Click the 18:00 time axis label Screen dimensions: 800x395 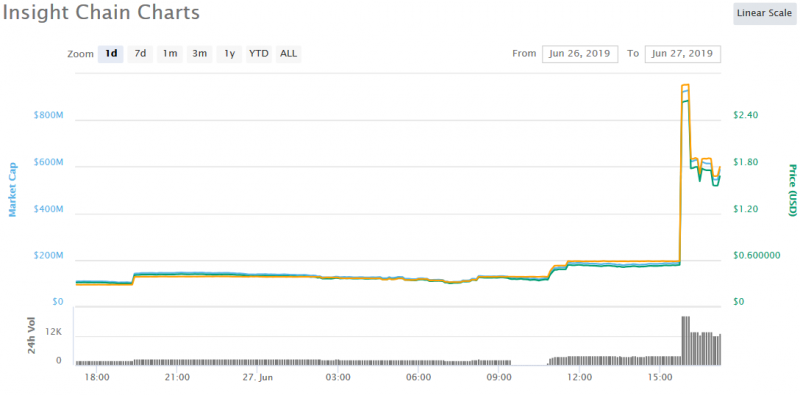[96, 378]
